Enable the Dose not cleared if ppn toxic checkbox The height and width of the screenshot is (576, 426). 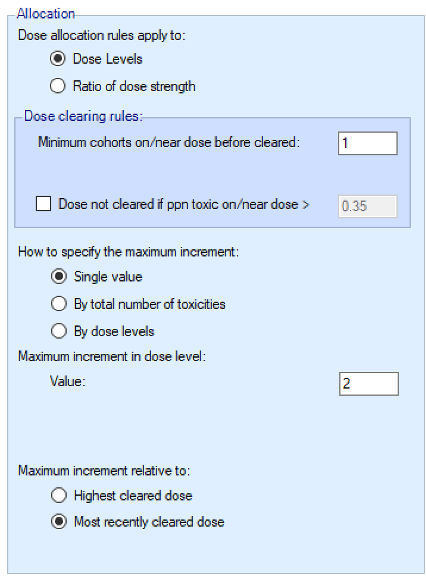pyautogui.click(x=43, y=204)
